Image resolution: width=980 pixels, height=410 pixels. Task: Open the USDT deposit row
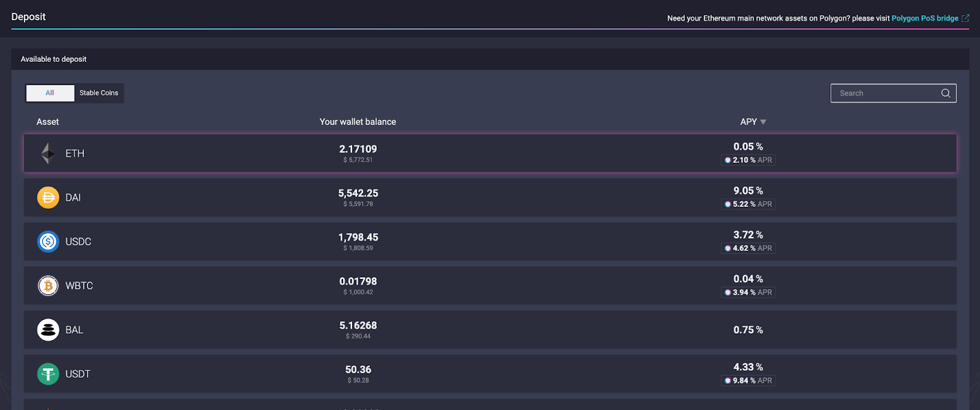pyautogui.click(x=490, y=374)
